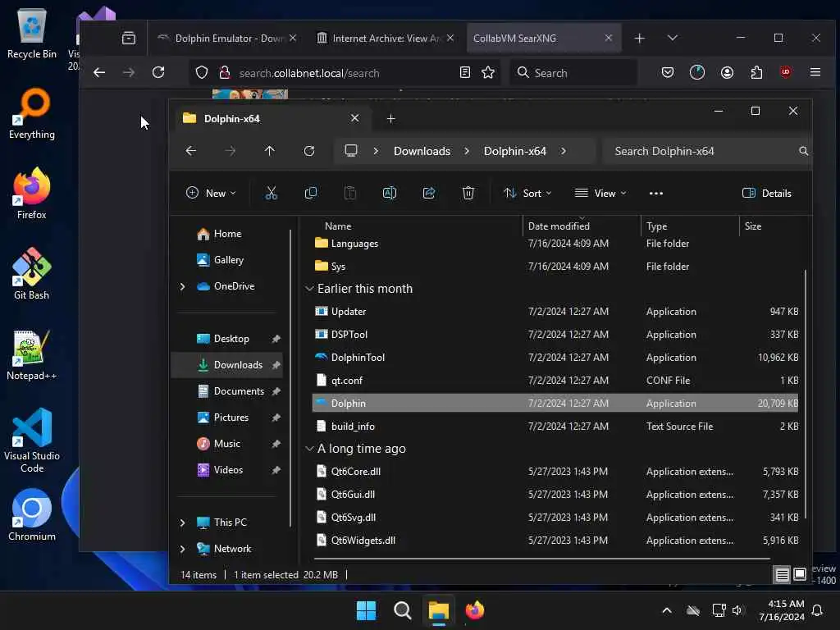Viewport: 840px width, 630px height.
Task: Open the Sort dropdown menu
Action: [x=527, y=194]
